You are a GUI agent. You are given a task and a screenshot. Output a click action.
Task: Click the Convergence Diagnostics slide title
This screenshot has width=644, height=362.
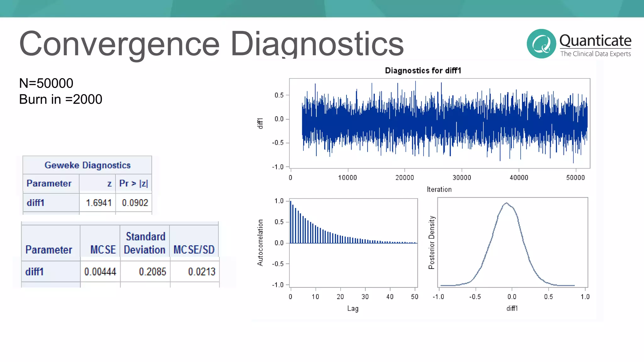pos(211,44)
